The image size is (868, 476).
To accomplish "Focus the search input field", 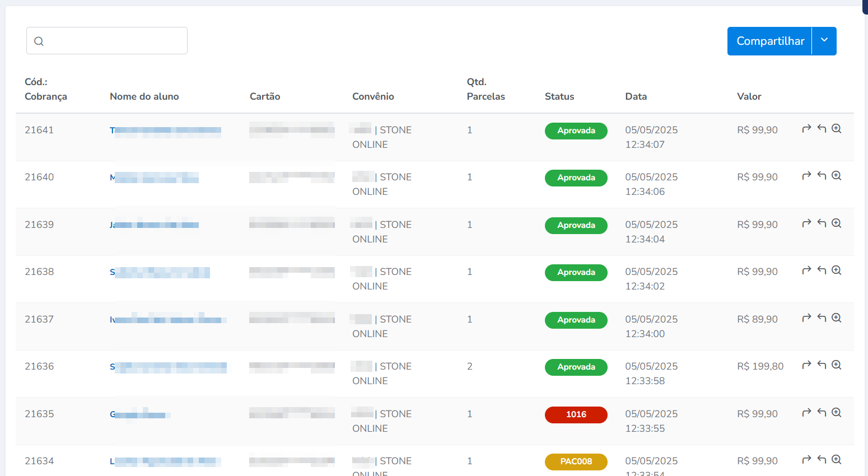I will click(x=112, y=41).
